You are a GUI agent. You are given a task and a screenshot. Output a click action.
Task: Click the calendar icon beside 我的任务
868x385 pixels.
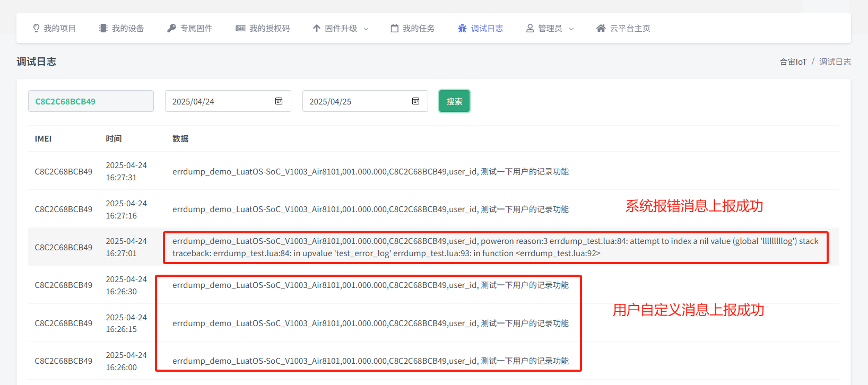395,28
